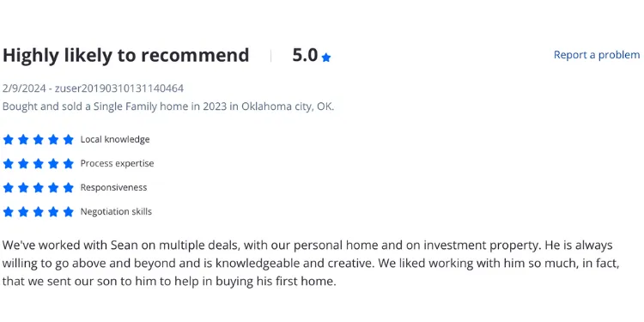
Task: Click reviewer name zuser20190310131140464
Action: click(x=119, y=88)
